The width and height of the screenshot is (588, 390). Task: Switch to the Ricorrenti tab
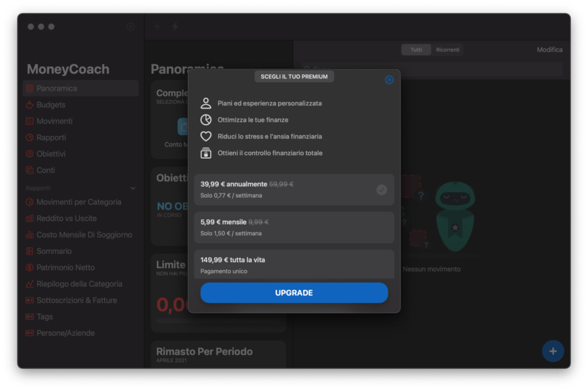tap(447, 50)
